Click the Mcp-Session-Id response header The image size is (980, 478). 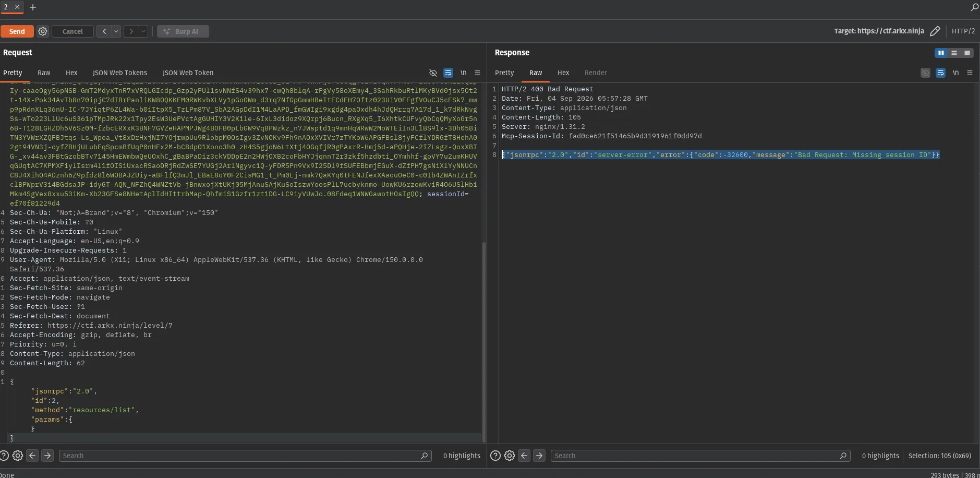click(602, 136)
